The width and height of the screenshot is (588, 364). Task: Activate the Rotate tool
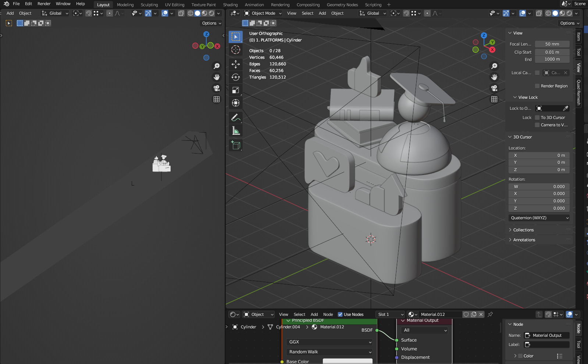coord(236,77)
